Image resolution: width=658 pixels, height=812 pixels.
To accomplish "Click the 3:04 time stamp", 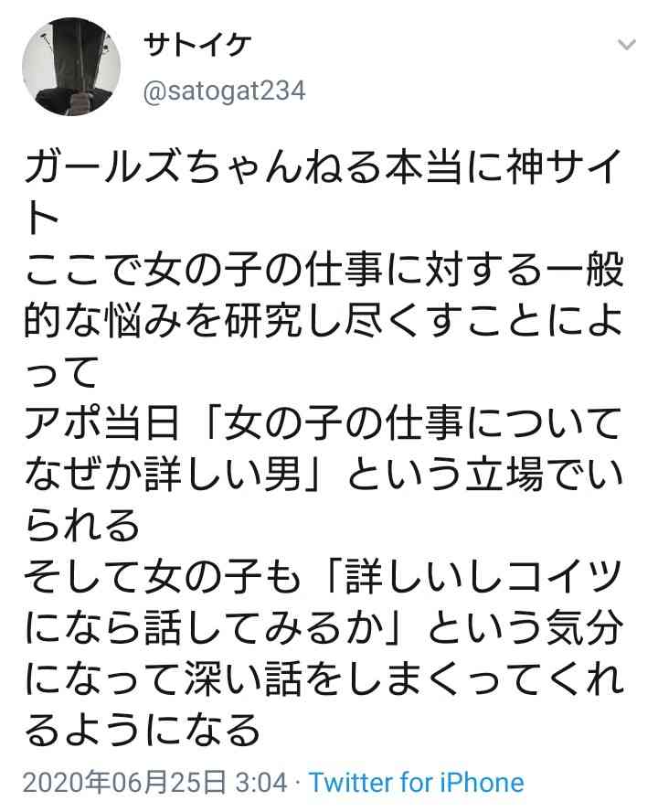I will (261, 782).
